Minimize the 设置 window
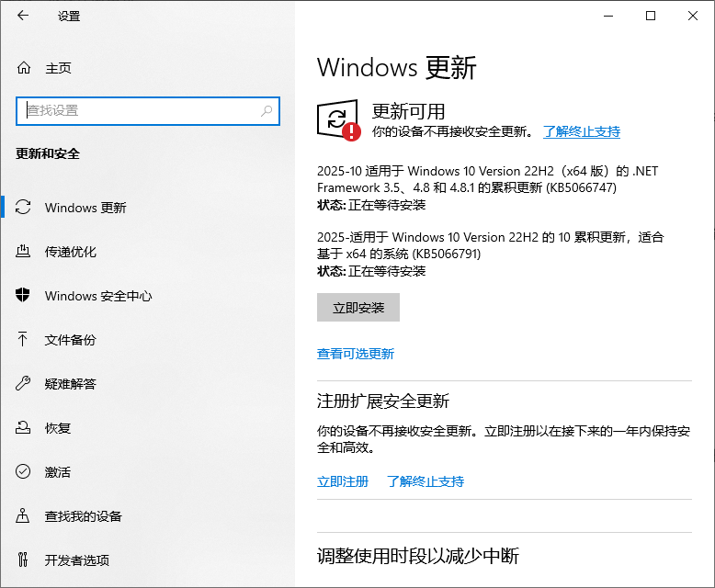Viewport: 715px width, 588px height. (608, 16)
